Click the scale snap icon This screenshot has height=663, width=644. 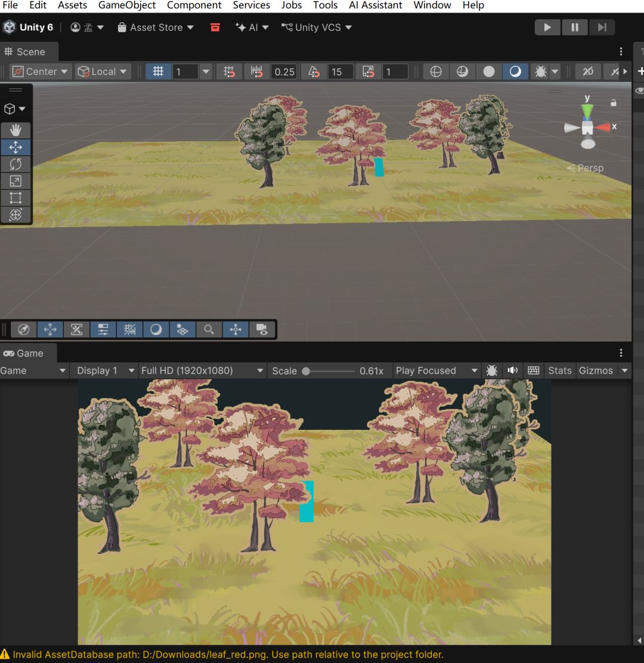[369, 72]
